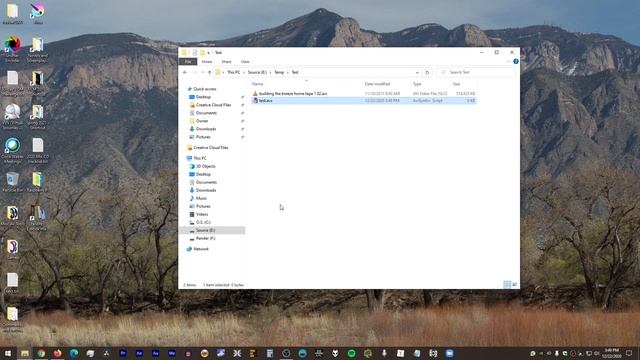The image size is (640, 360).
Task: Open pinned Documents under Quick access
Action: tap(206, 113)
